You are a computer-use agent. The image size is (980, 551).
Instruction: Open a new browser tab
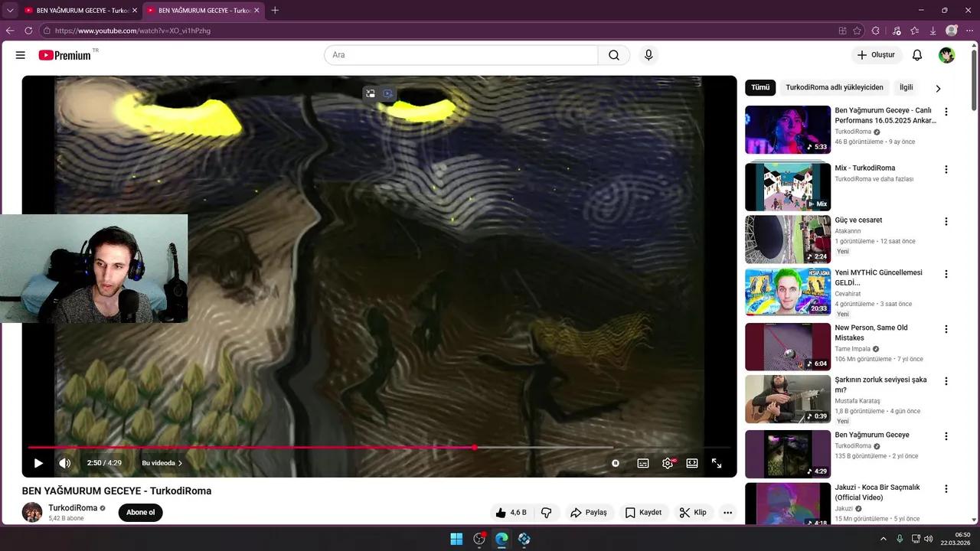[275, 11]
